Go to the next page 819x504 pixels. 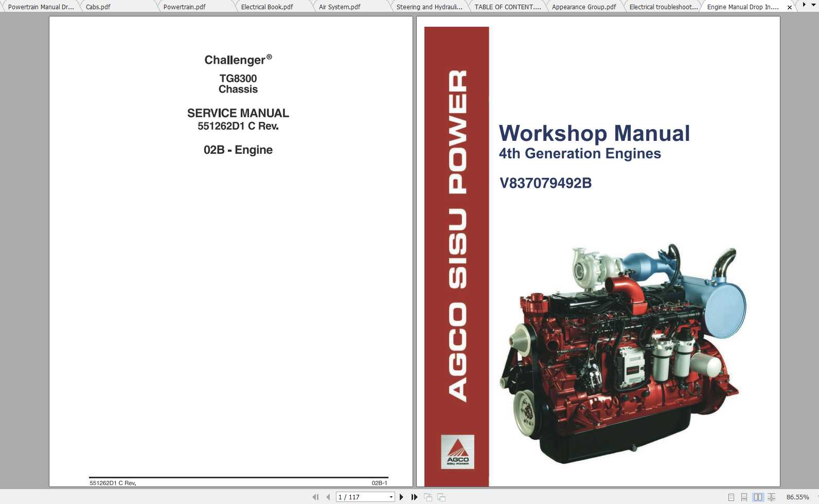(x=401, y=497)
